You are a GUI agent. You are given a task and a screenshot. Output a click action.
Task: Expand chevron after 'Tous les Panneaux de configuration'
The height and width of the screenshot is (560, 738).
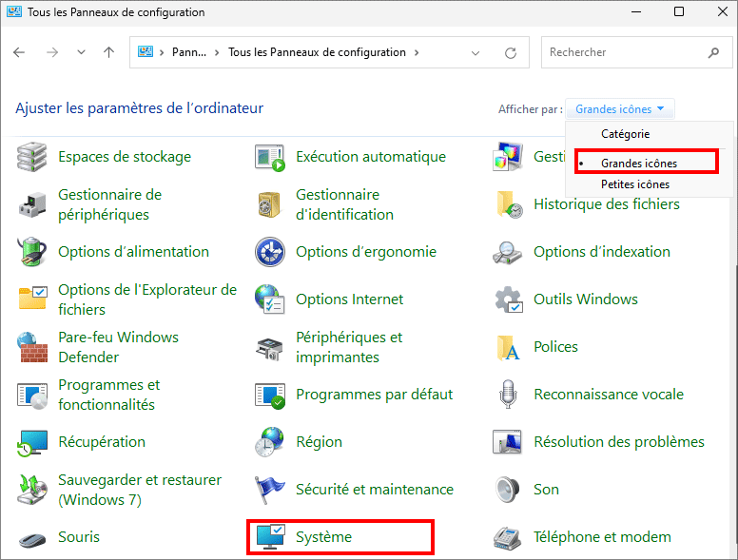(x=417, y=52)
